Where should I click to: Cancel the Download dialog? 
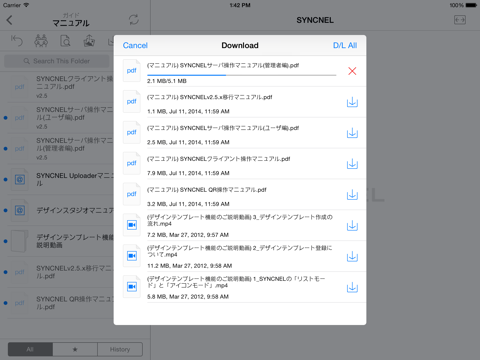pos(135,45)
